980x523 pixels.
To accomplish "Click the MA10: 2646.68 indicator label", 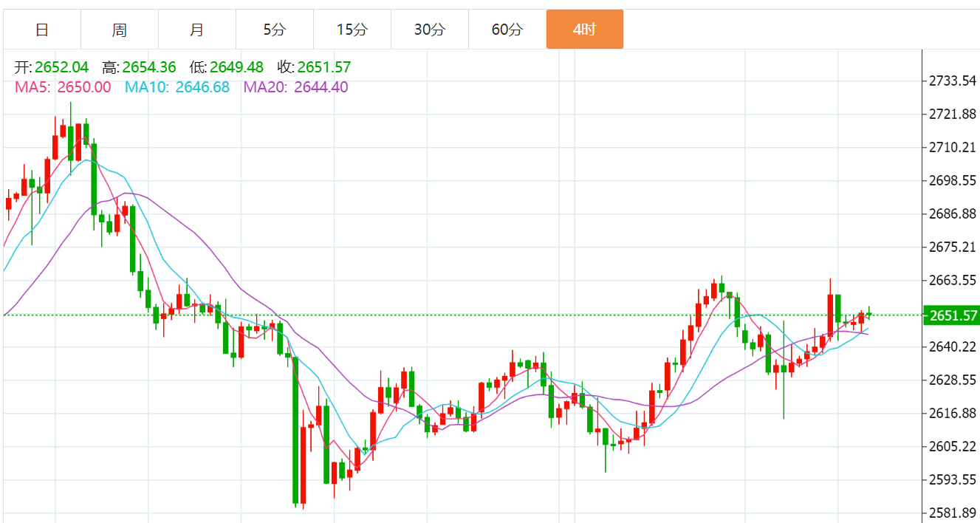I will [x=177, y=87].
